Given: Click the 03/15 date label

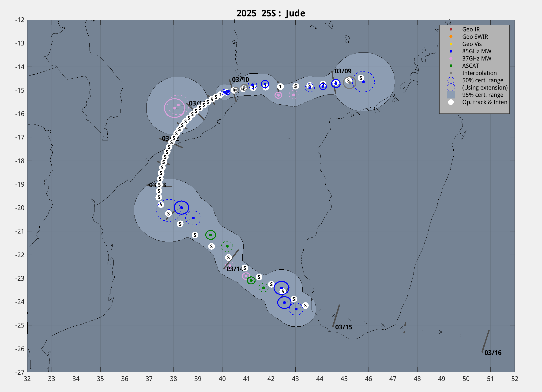Looking at the screenshot, I should [343, 327].
